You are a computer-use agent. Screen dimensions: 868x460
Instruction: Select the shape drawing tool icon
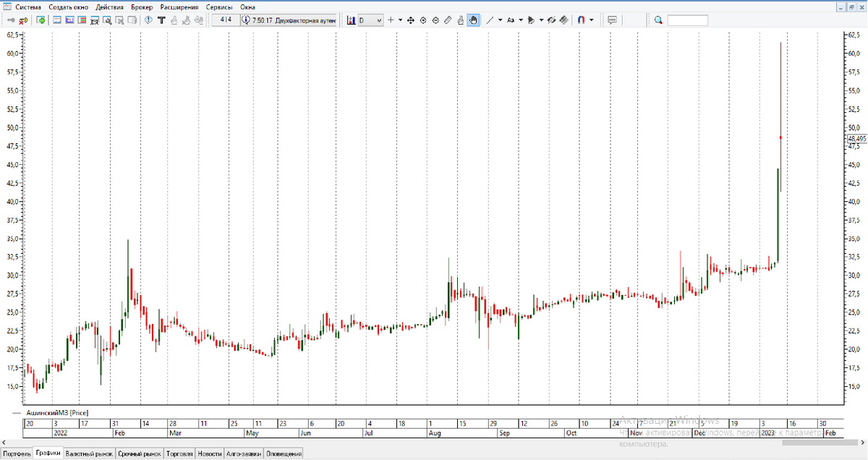coord(531,20)
